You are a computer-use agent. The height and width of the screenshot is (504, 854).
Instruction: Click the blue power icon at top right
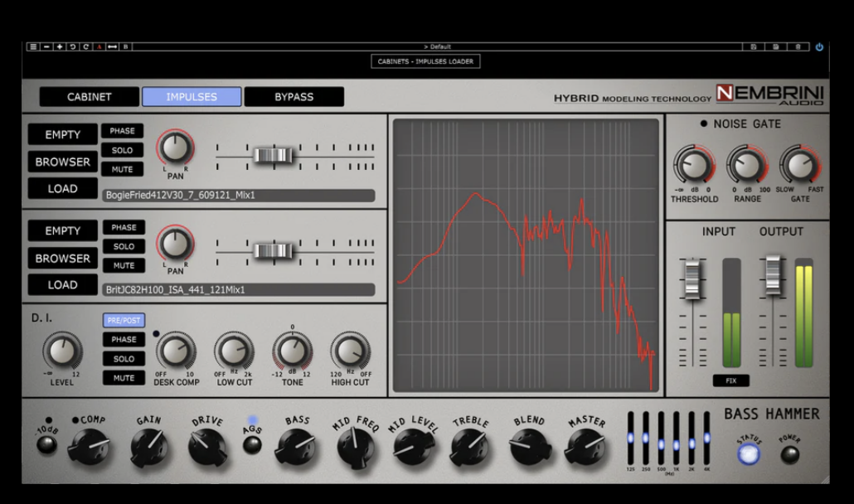(x=819, y=47)
